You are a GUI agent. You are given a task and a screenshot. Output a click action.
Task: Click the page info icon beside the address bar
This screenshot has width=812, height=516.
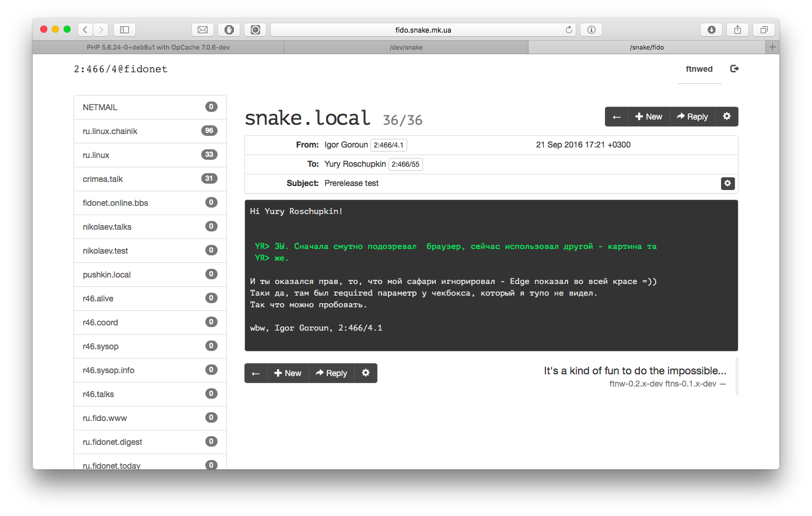click(x=591, y=30)
